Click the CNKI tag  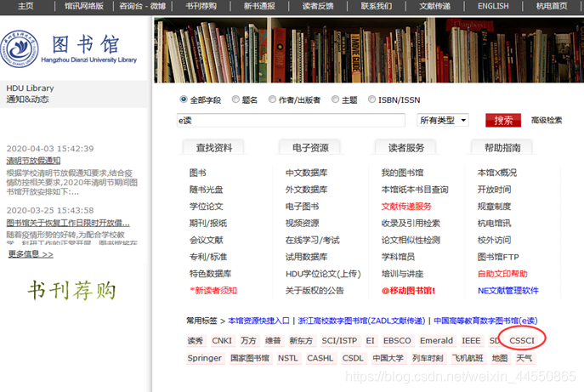point(222,341)
